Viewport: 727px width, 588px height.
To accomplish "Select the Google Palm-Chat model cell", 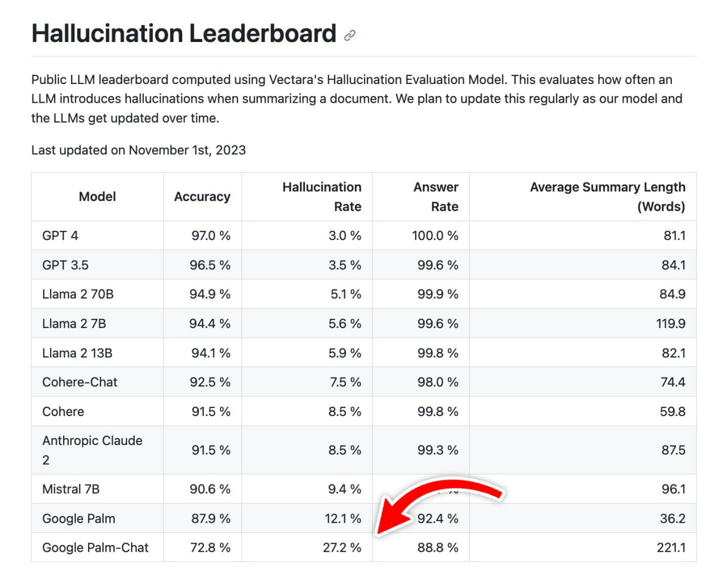I will click(97, 548).
